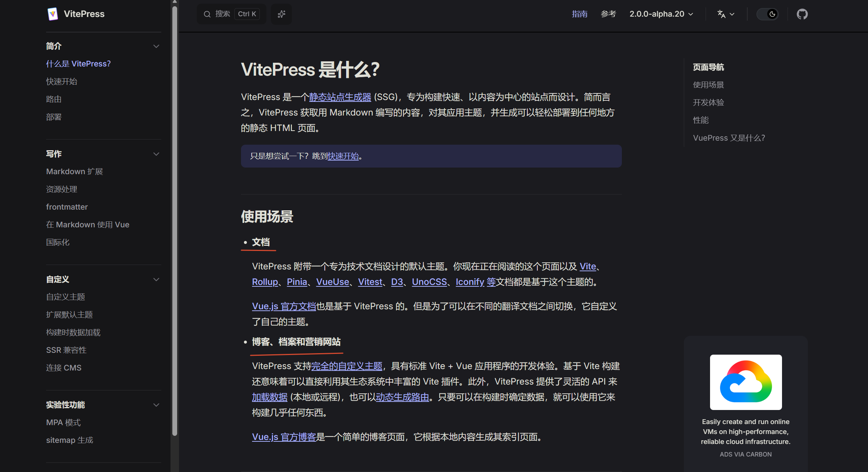This screenshot has width=868, height=472.
Task: Select the 参考 nav menu item
Action: click(608, 14)
